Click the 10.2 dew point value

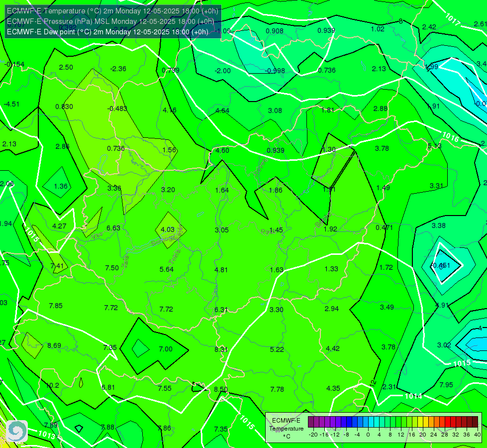click(x=53, y=385)
